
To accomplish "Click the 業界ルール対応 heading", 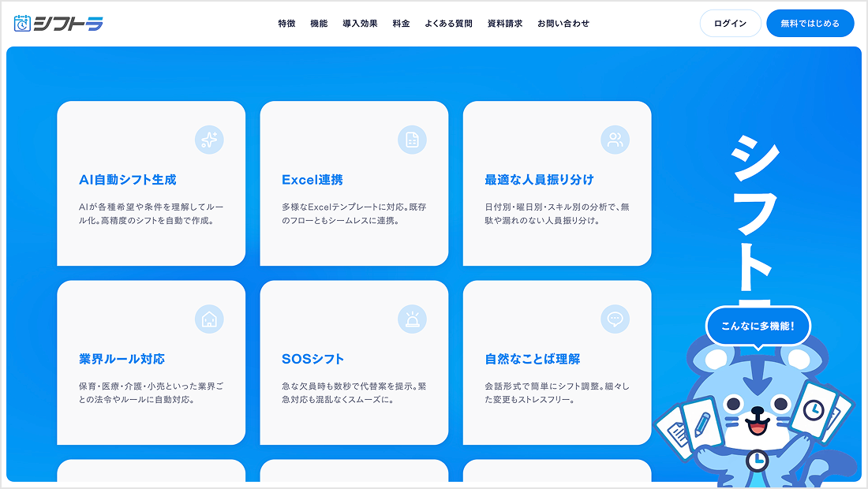I will point(122,359).
